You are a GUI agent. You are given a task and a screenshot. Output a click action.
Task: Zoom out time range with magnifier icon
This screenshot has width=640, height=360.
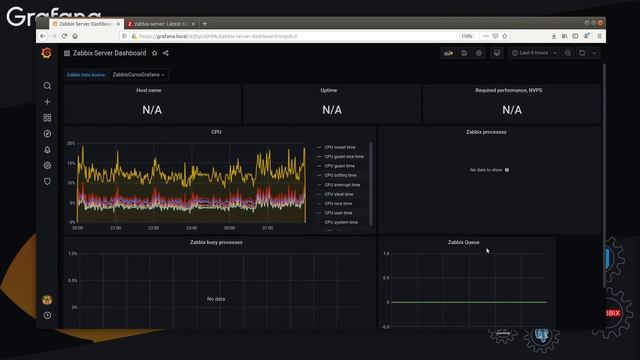point(568,53)
